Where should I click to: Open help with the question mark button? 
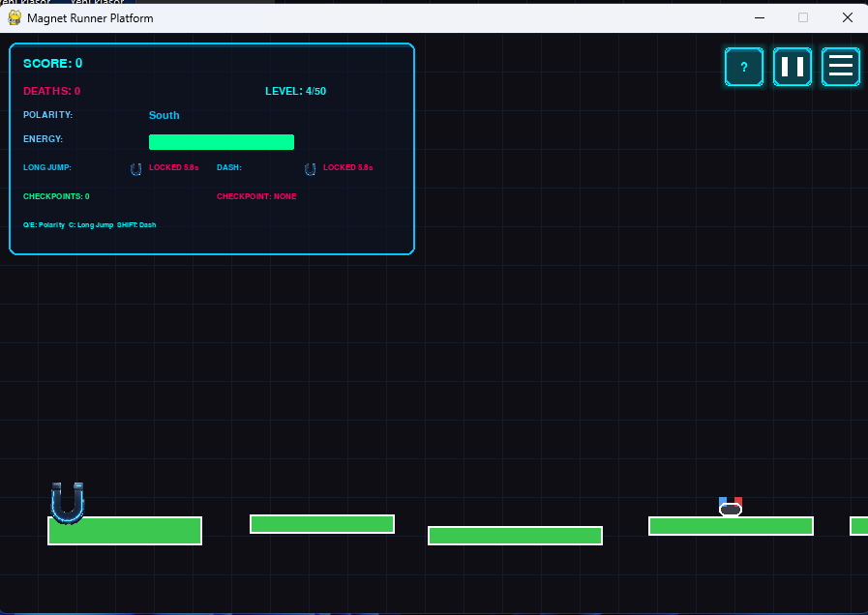click(x=744, y=68)
